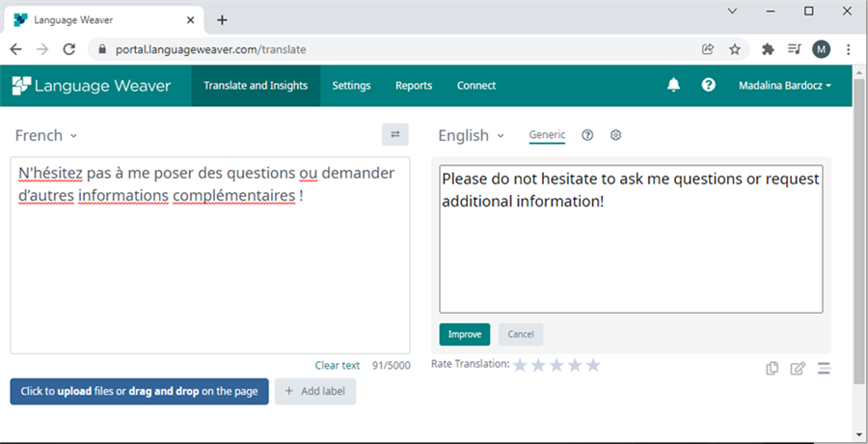Rate the translation one star
This screenshot has height=444, width=868.
[521, 365]
